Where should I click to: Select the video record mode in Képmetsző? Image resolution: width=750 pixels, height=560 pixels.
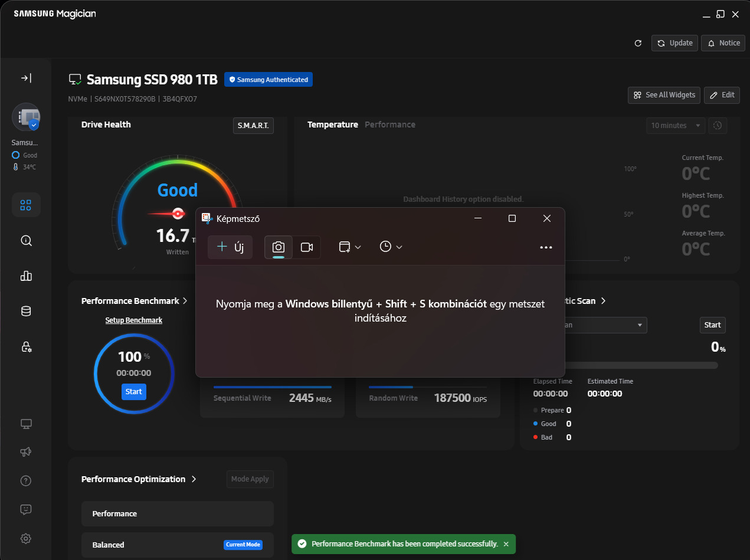(x=307, y=247)
